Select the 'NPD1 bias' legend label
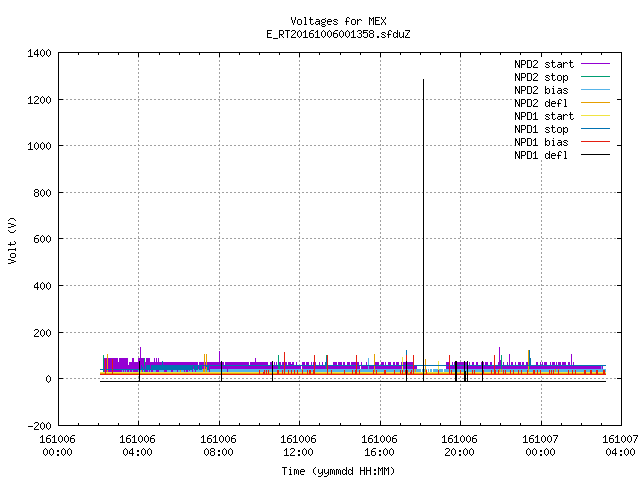This screenshot has width=640, height=480. click(541, 142)
